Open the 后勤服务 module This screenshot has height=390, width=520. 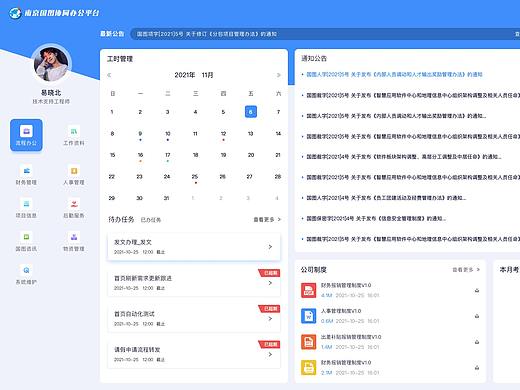tap(74, 208)
